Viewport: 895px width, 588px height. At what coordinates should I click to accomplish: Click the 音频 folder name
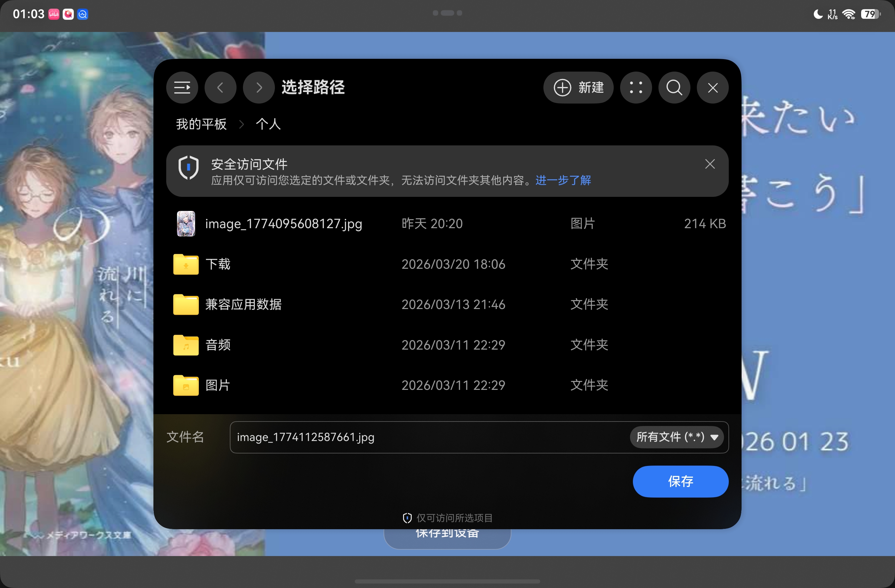[218, 345]
